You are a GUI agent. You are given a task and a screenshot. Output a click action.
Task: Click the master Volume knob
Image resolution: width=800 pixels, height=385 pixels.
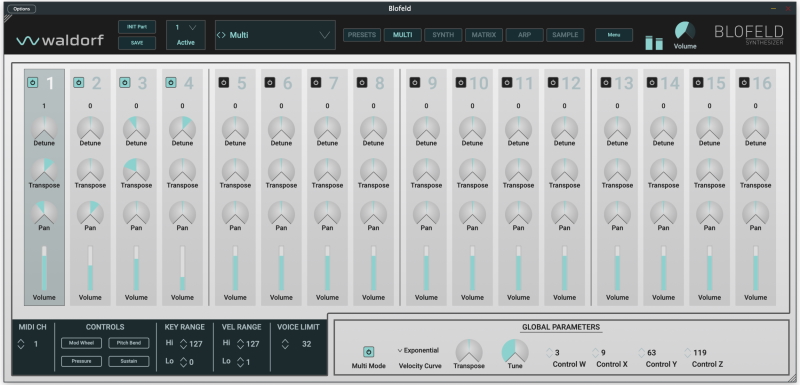tap(685, 32)
